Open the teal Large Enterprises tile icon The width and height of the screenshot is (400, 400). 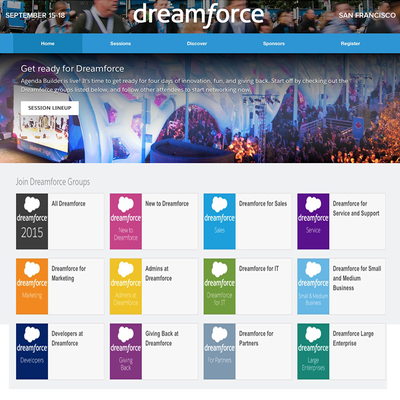pyautogui.click(x=313, y=351)
